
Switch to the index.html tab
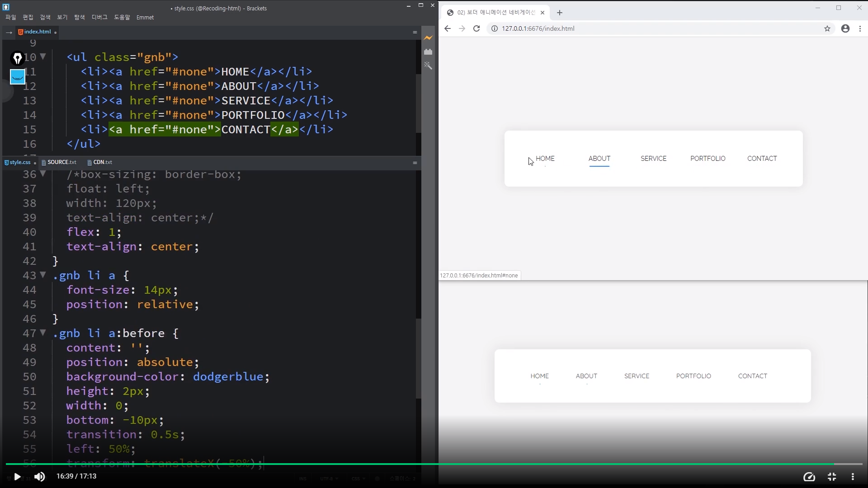click(37, 32)
